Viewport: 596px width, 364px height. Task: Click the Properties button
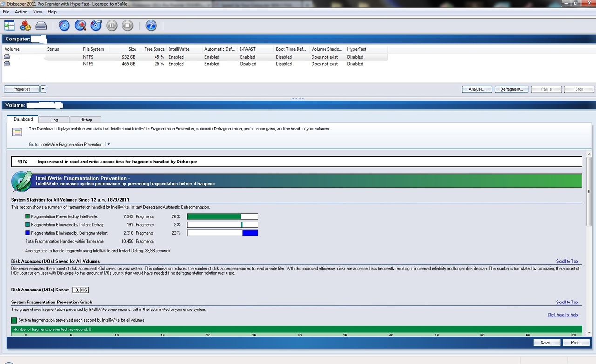[21, 89]
